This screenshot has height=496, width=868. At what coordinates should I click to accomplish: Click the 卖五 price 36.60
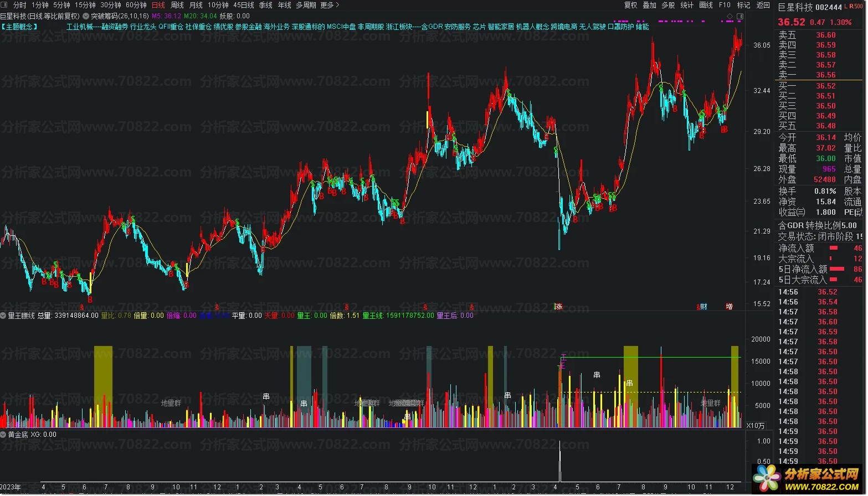(x=825, y=35)
